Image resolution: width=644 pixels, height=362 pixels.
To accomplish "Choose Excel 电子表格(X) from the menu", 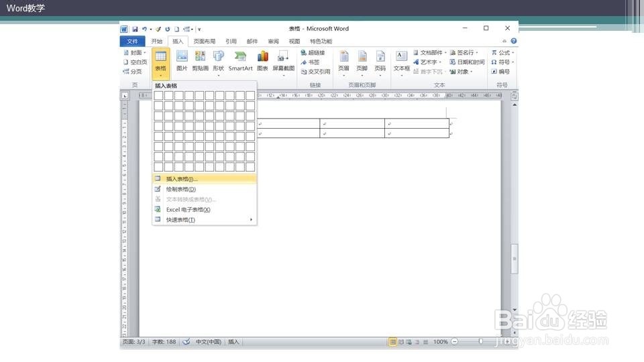I will [x=205, y=210].
